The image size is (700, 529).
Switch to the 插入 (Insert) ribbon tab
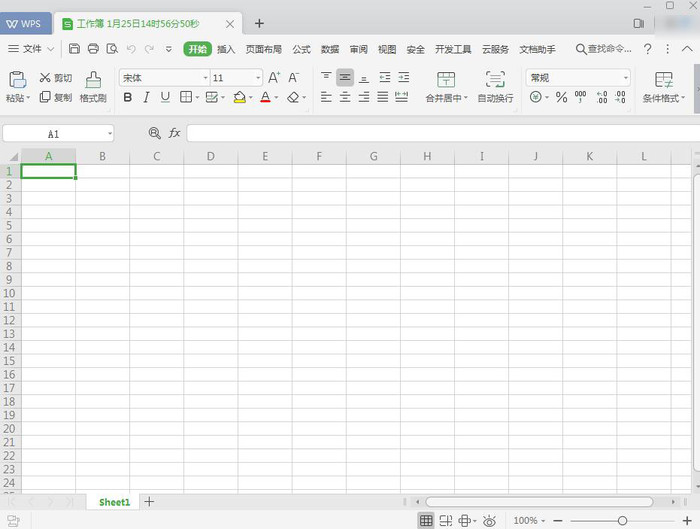pos(226,49)
